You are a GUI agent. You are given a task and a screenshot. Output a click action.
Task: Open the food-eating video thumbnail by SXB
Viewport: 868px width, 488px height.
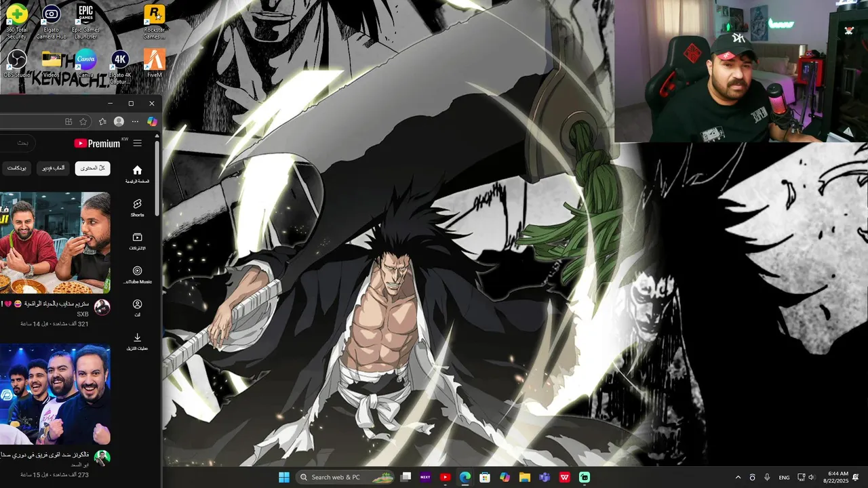click(55, 243)
